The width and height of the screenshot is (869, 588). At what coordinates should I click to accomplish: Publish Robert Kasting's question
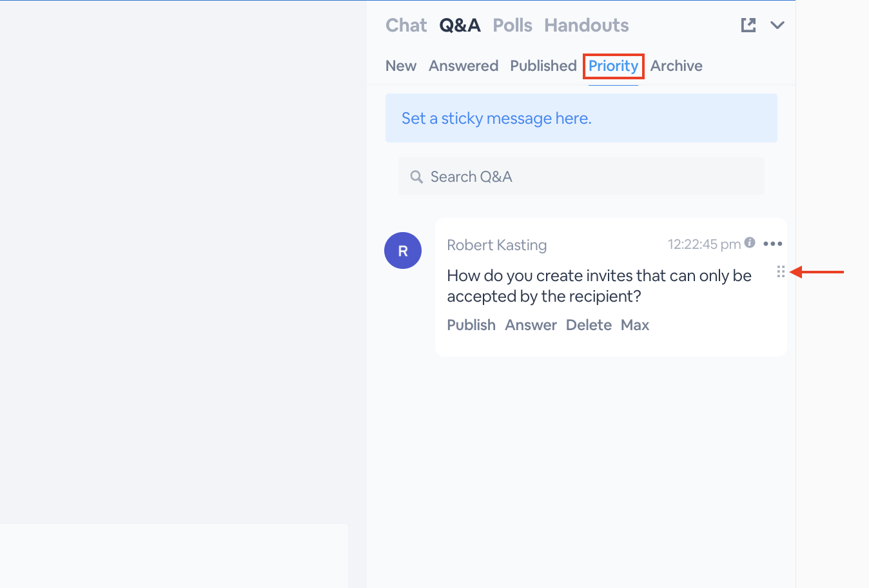471,325
